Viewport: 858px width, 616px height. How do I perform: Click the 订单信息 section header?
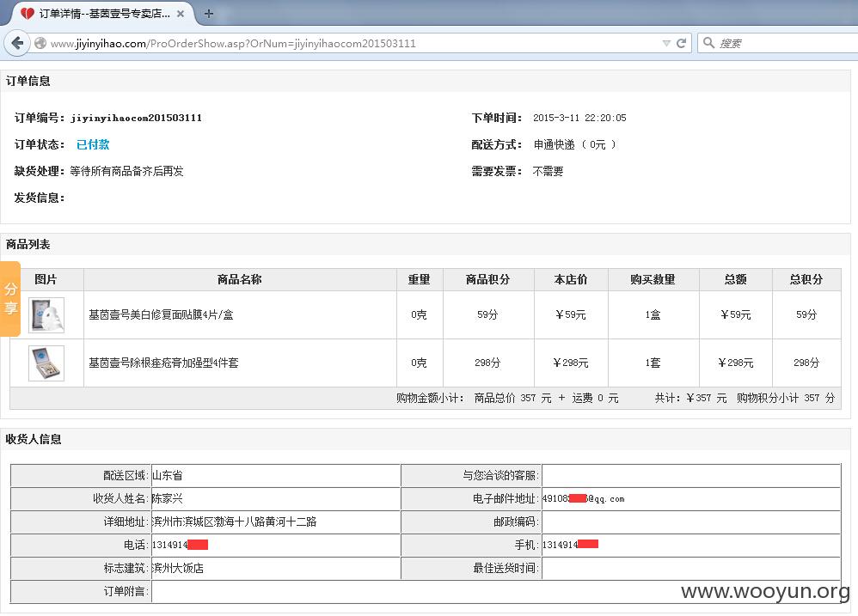(28, 81)
